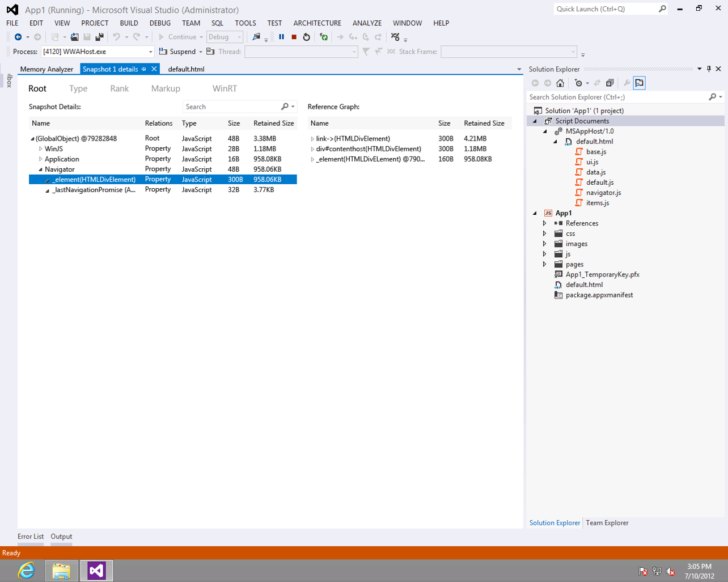Click the green Refresh Windows app icon
The height and width of the screenshot is (582, 728).
click(324, 37)
